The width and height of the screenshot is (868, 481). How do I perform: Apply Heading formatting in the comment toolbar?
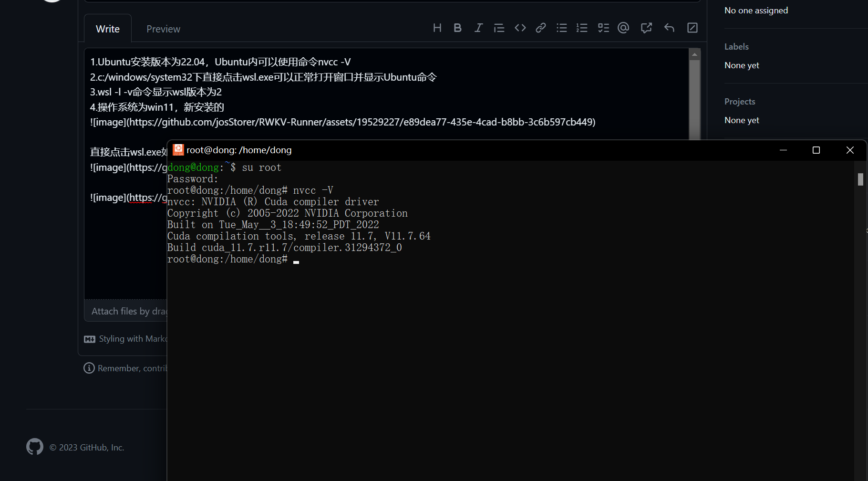(x=437, y=28)
